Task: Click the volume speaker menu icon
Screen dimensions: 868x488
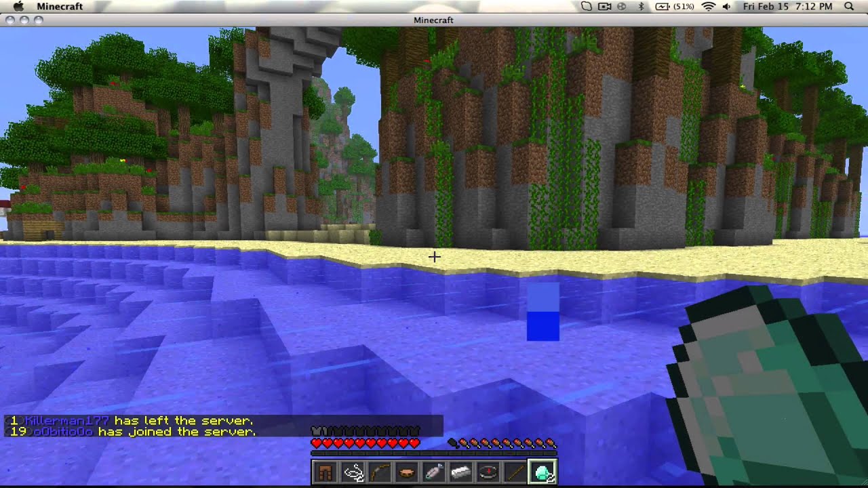Action: [x=727, y=6]
